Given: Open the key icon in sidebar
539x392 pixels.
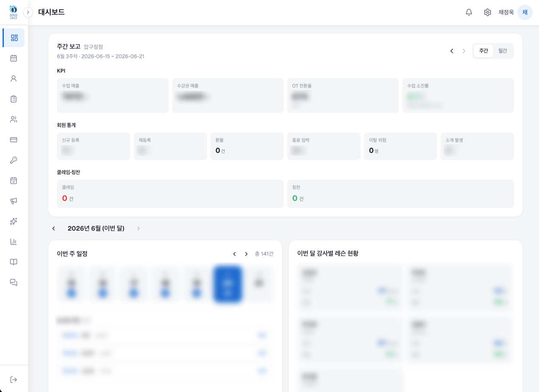Looking at the screenshot, I should point(14,160).
